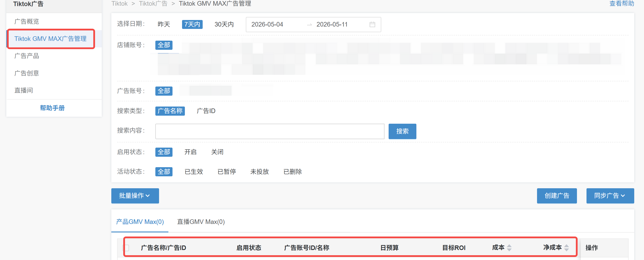This screenshot has height=260, width=644.
Task: Sort the table by 净成本 column
Action: pos(567,248)
